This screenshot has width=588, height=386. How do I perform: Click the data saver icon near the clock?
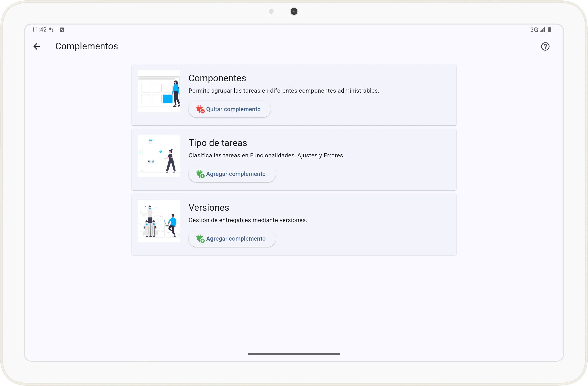pos(62,29)
